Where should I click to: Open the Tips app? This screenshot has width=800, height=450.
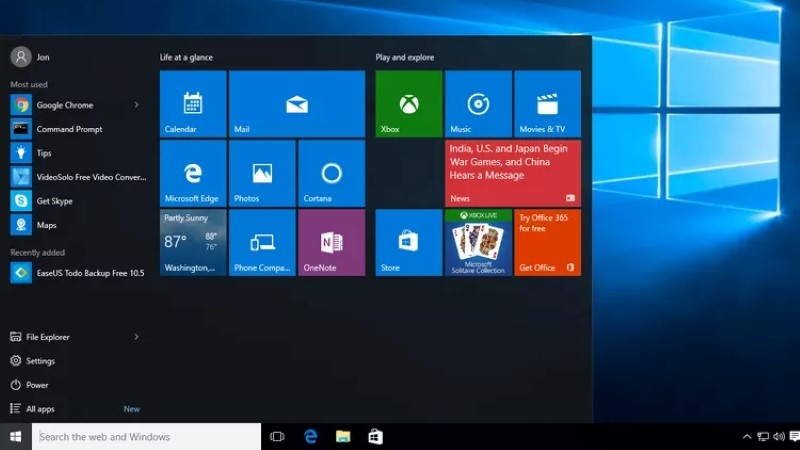77,153
